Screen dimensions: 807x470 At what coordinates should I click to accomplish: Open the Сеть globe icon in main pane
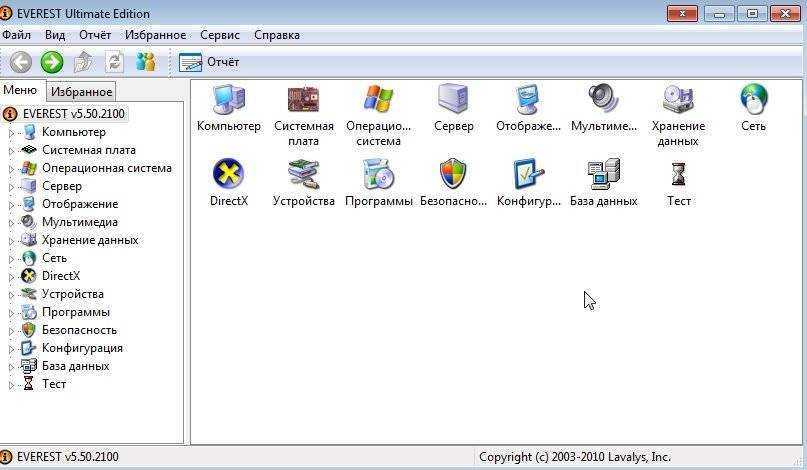click(x=753, y=99)
